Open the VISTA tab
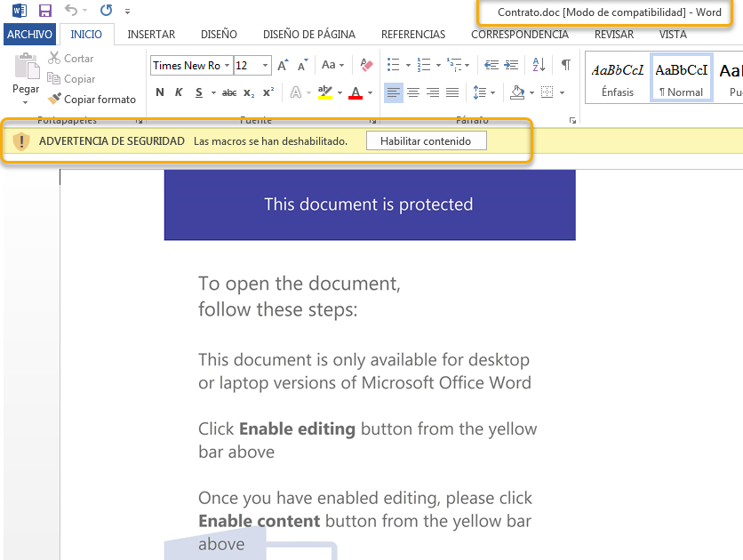Viewport: 743px width, 560px height. (x=673, y=34)
